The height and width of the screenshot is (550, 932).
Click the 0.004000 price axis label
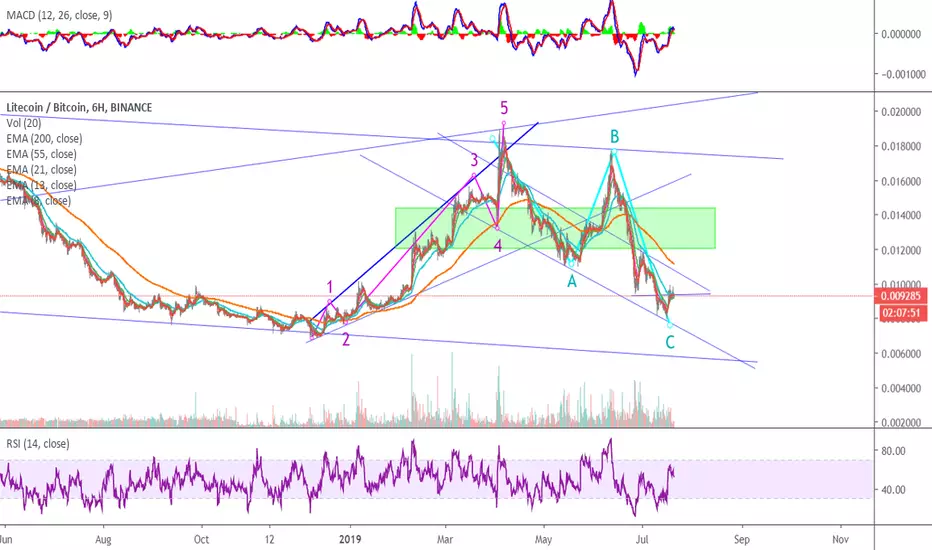pyautogui.click(x=901, y=388)
